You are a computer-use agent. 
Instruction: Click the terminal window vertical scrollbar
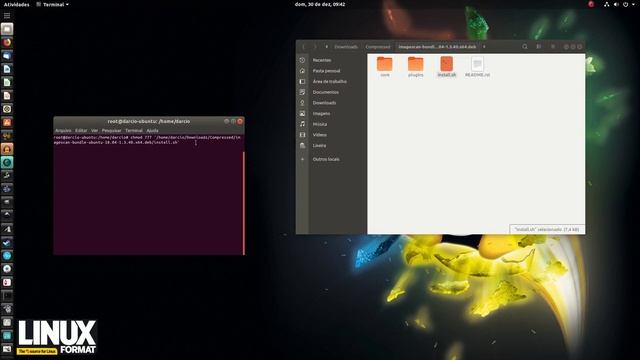tap(244, 203)
